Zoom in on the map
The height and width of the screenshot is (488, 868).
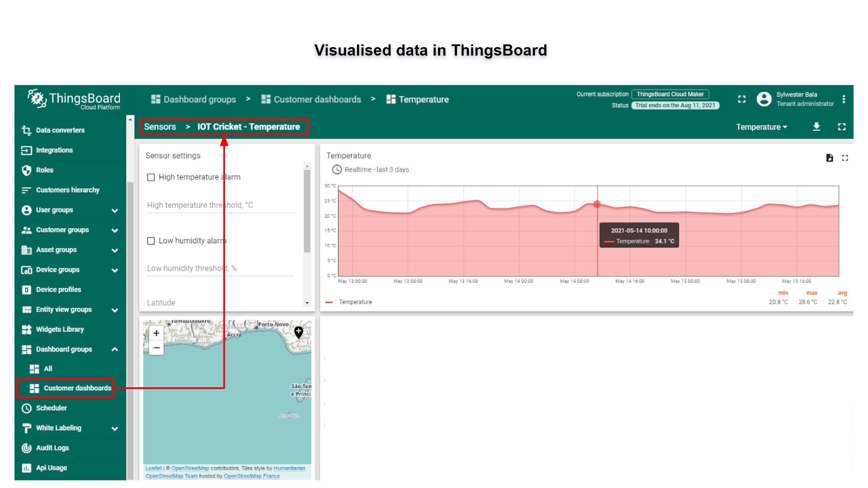pyautogui.click(x=156, y=333)
